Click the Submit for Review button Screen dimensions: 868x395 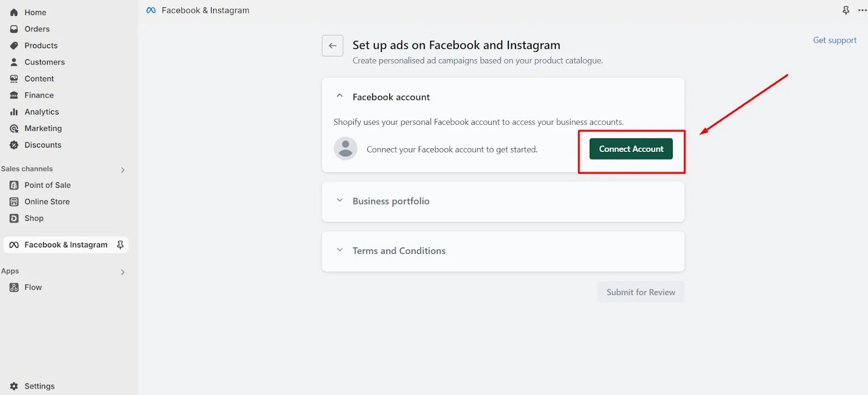pyautogui.click(x=641, y=292)
